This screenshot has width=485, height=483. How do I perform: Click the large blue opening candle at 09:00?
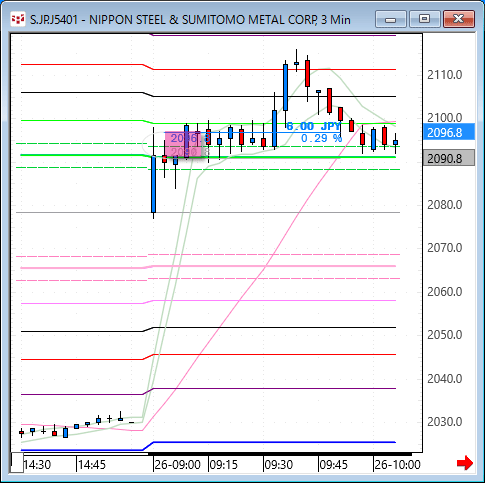(153, 184)
